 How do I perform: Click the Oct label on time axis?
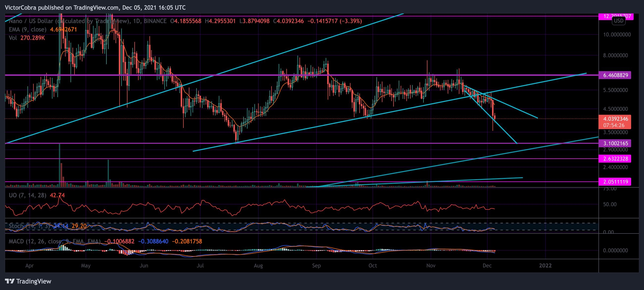(372, 265)
